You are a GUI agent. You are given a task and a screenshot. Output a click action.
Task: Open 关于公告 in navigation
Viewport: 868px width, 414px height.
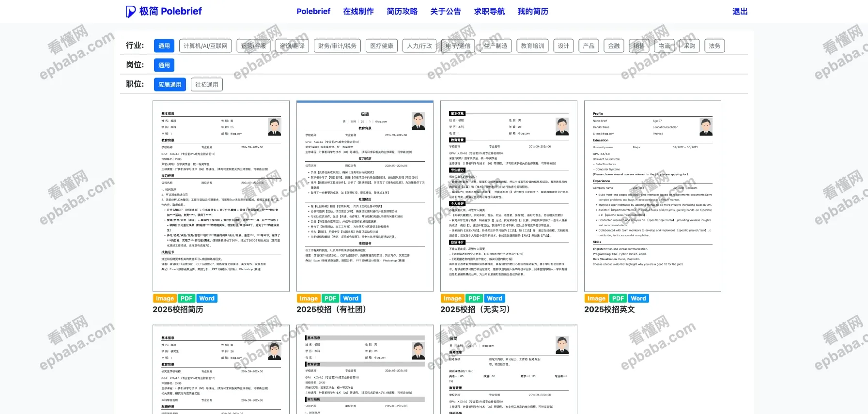(x=446, y=11)
